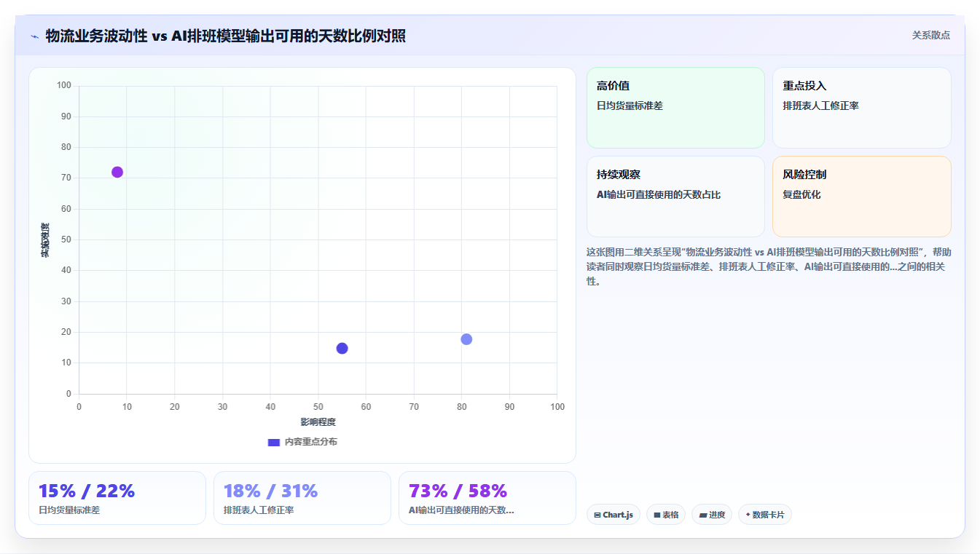Click the 影响程度 x-axis title
Viewport: 980px width, 554px height.
(x=318, y=422)
